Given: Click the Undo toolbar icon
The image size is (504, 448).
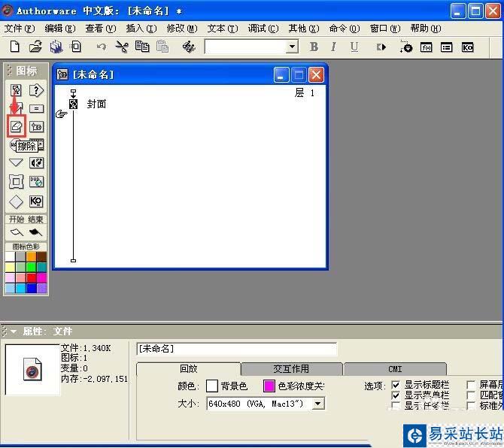Looking at the screenshot, I should click(102, 47).
